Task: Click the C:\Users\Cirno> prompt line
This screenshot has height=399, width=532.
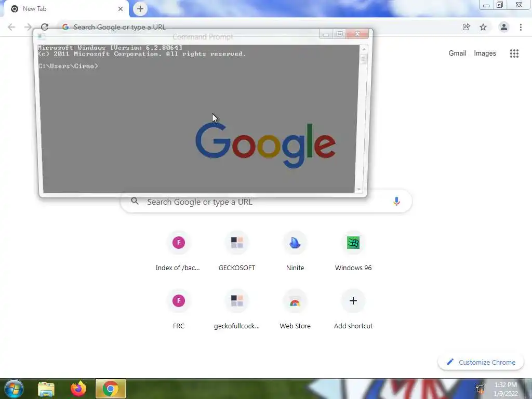Action: point(68,66)
